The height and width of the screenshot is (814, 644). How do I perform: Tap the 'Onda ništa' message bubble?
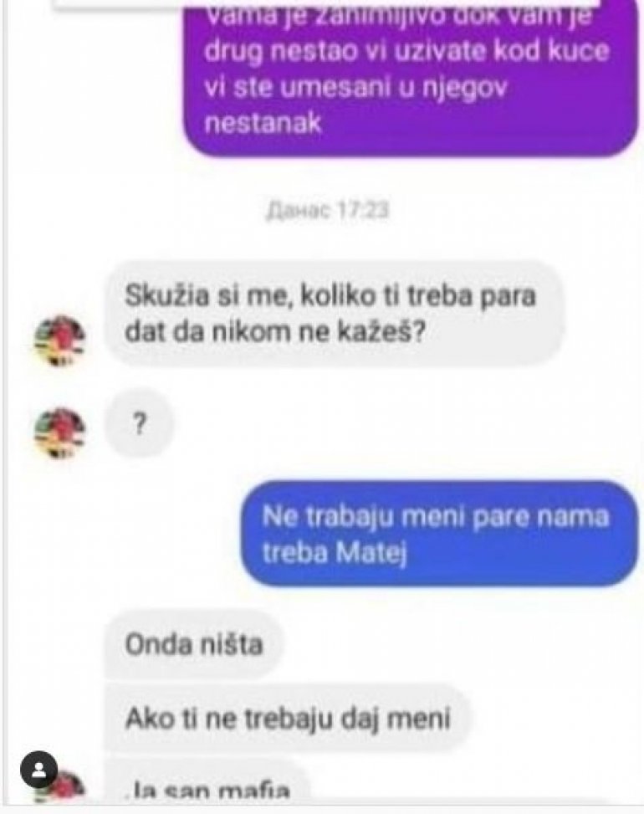[x=194, y=645]
